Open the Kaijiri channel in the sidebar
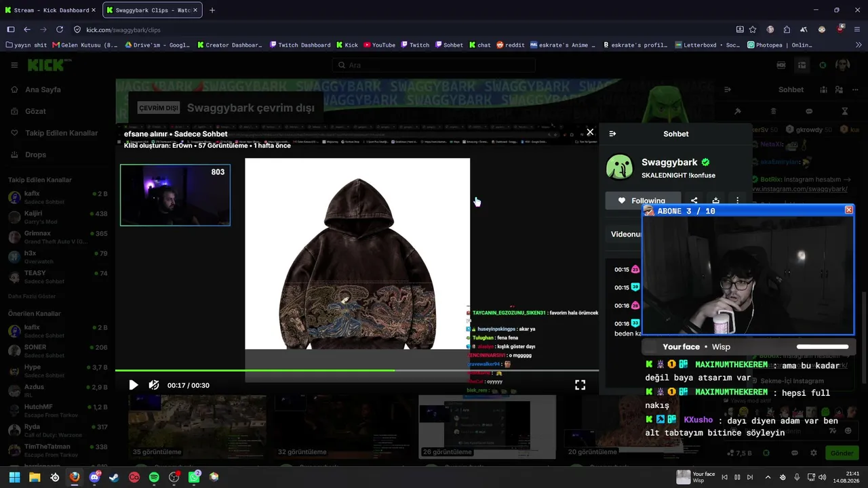Viewport: 868px width, 488px height. (x=58, y=217)
